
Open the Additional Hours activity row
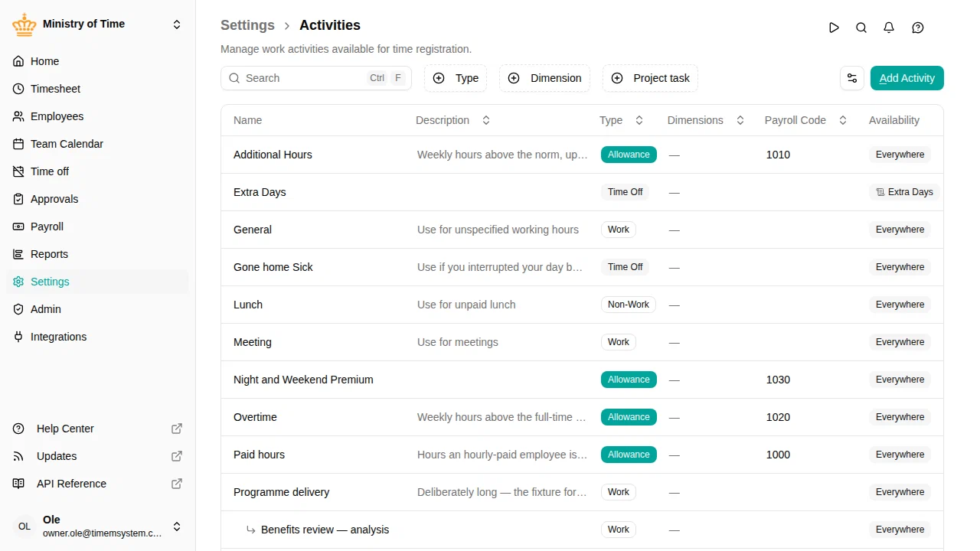point(582,155)
